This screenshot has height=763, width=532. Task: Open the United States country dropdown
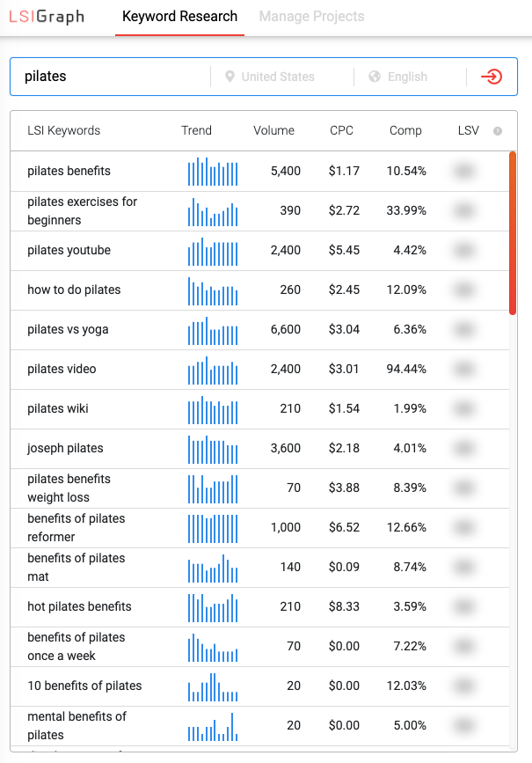[x=278, y=77]
